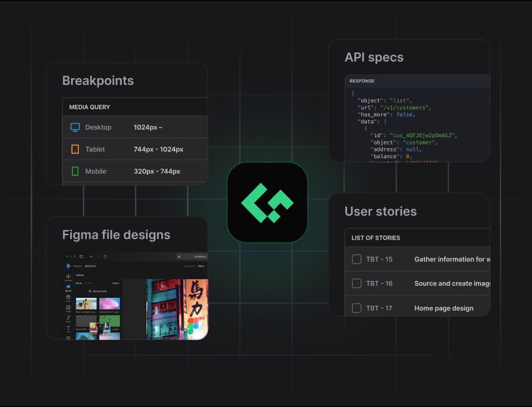Check the checkbox for story TBT-15
The image size is (532, 407).
[356, 259]
